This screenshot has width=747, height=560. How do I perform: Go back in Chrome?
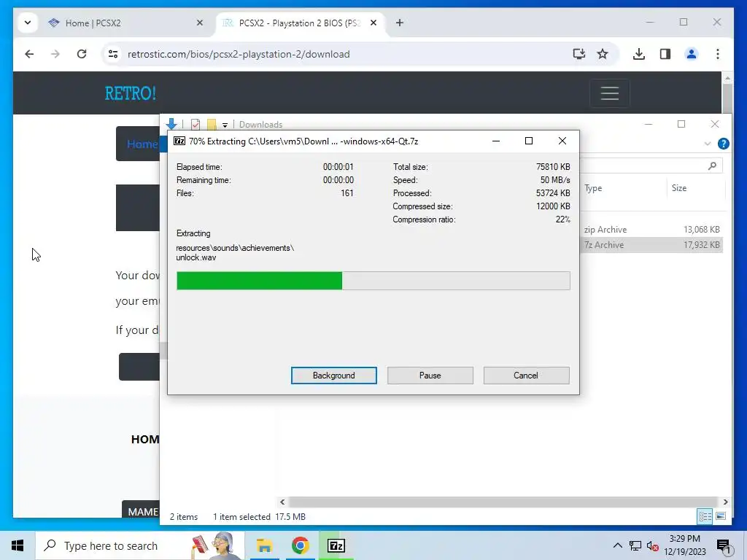29,54
